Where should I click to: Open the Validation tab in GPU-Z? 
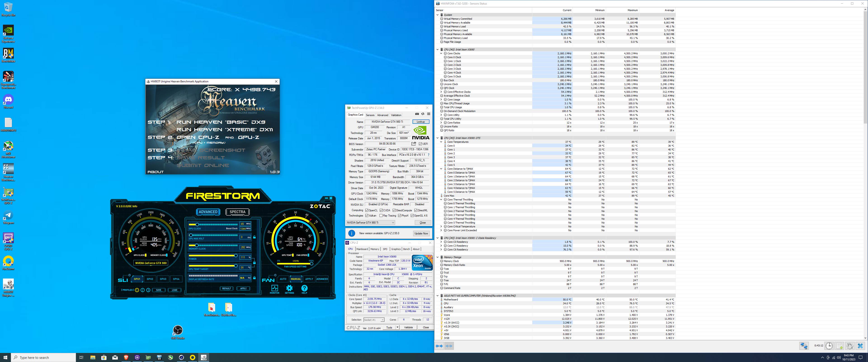coord(396,115)
